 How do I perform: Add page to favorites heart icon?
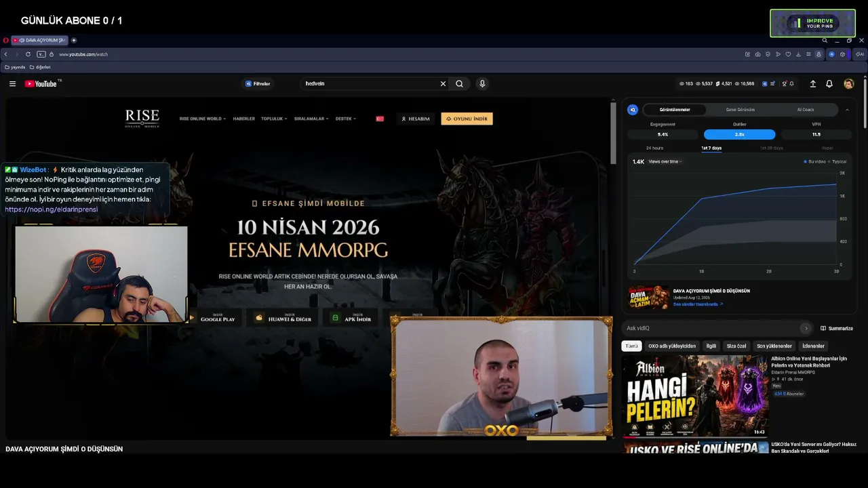788,54
